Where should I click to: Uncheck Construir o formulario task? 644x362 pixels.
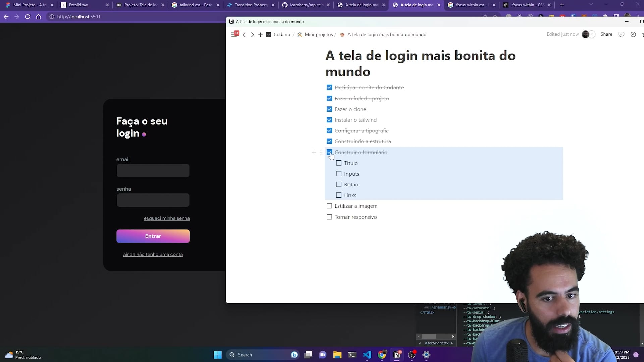[x=329, y=152]
